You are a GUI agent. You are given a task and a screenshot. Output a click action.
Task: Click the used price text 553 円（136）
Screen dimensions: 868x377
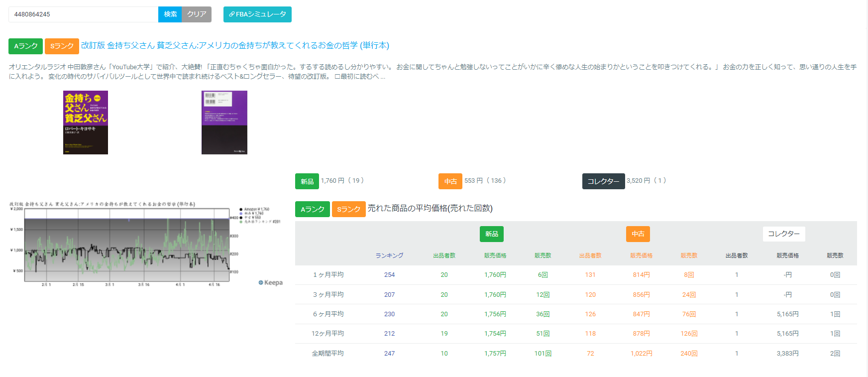[x=487, y=181]
